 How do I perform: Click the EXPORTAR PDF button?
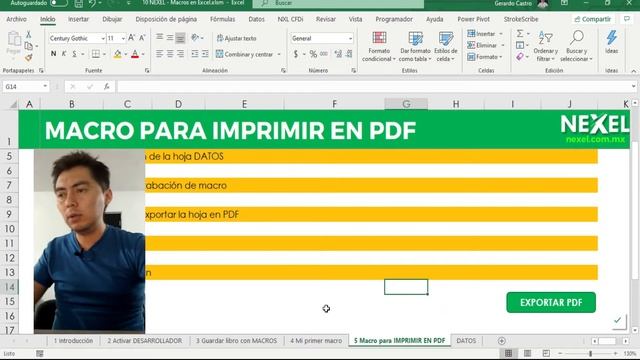click(551, 302)
